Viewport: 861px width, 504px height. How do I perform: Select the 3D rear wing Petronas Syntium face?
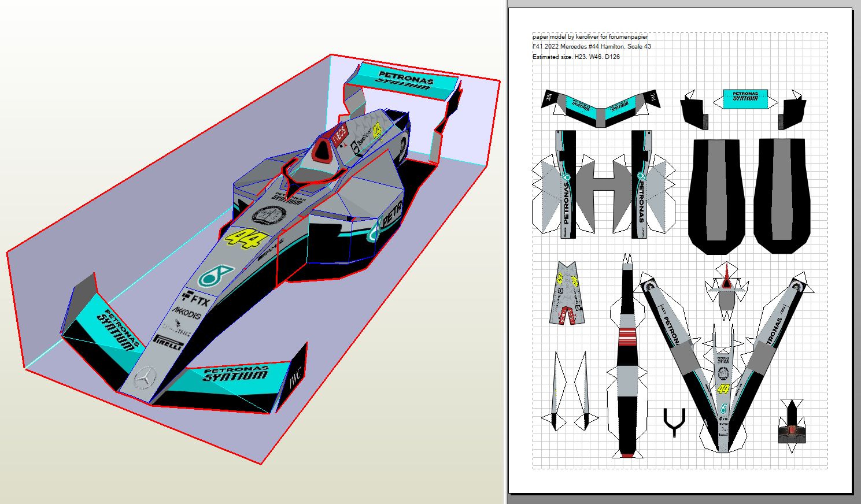pos(405,79)
